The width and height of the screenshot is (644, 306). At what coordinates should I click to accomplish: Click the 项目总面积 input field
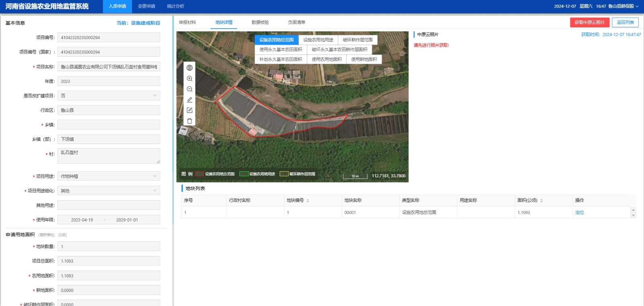(109, 261)
